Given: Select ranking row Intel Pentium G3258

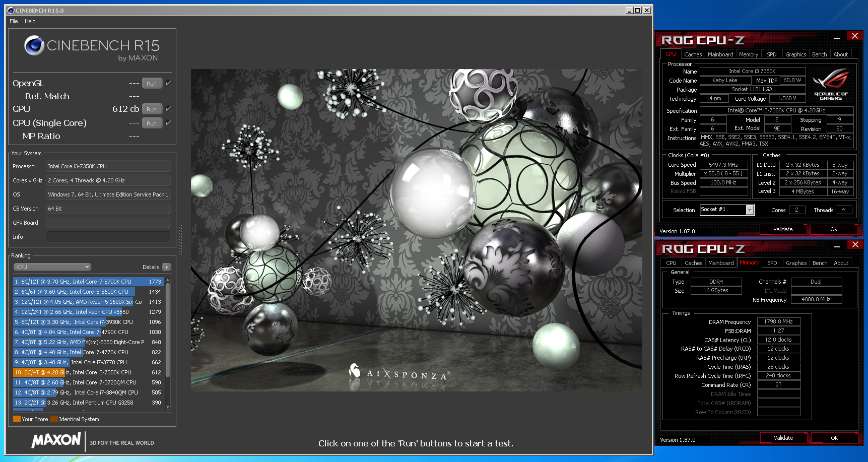Looking at the screenshot, I should pos(88,403).
